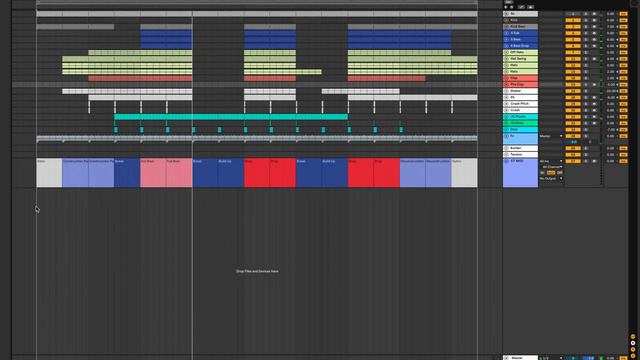This screenshot has height=360, width=640.
Task: Deactivate the Tension track activator
Action: click(x=573, y=155)
